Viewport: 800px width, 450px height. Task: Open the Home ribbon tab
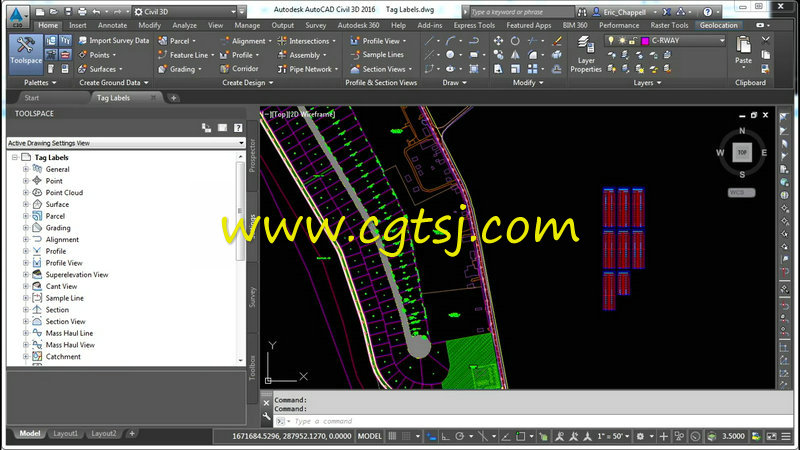pyautogui.click(x=48, y=25)
